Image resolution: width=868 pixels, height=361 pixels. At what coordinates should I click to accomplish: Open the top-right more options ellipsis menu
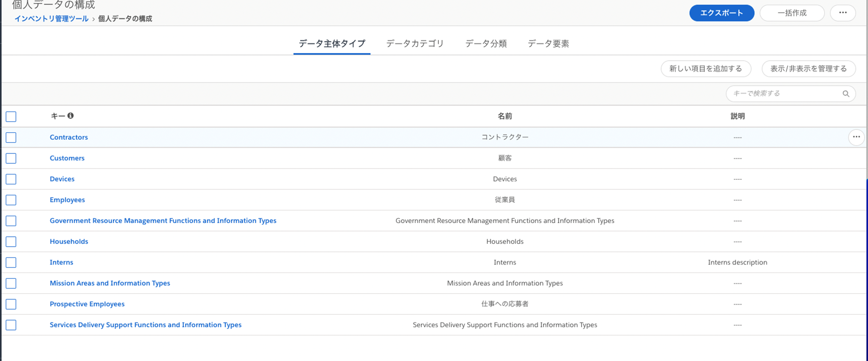(x=843, y=13)
